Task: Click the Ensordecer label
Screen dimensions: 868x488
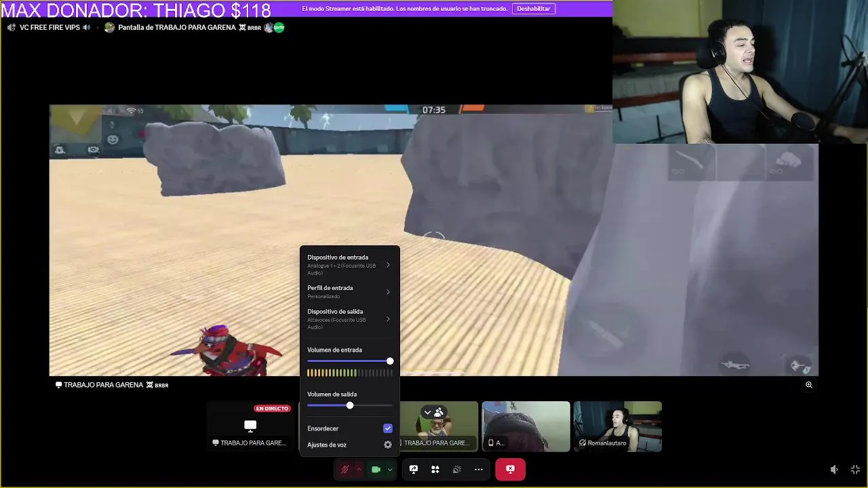Action: click(x=323, y=428)
